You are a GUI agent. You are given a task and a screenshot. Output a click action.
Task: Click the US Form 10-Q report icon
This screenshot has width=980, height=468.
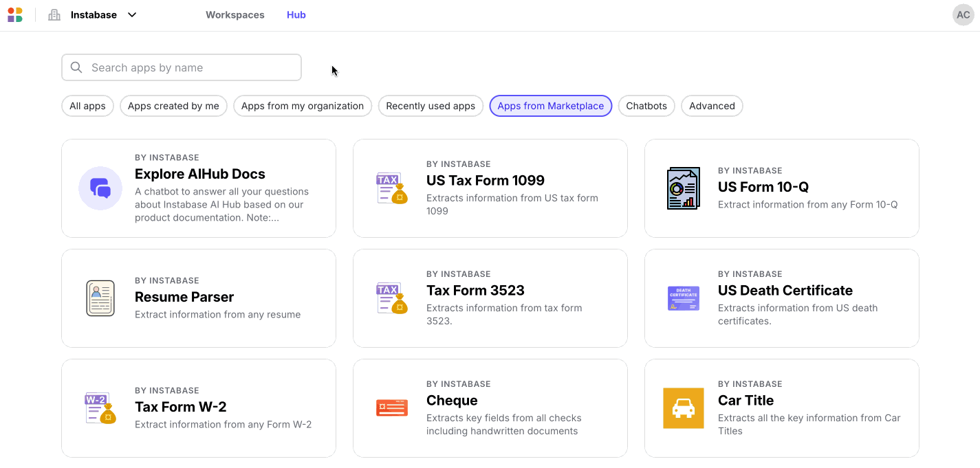tap(684, 188)
